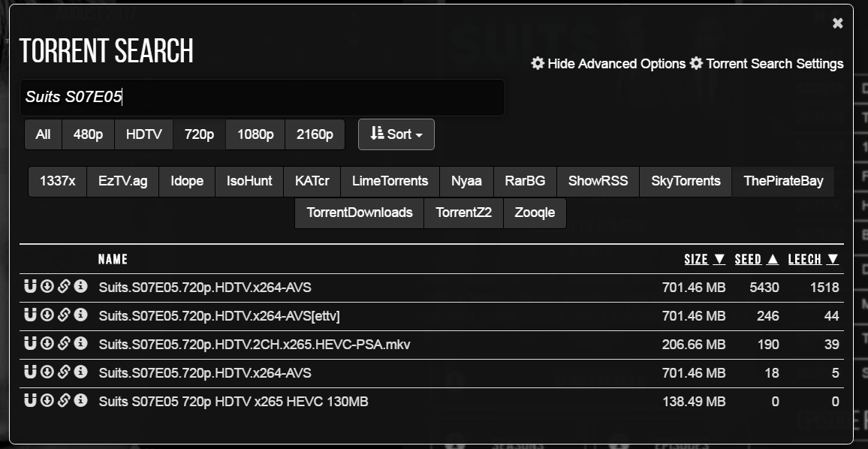Viewport: 868px width, 449px height.
Task: Click link icon for the 5430-seed AVS torrent
Action: (x=64, y=286)
